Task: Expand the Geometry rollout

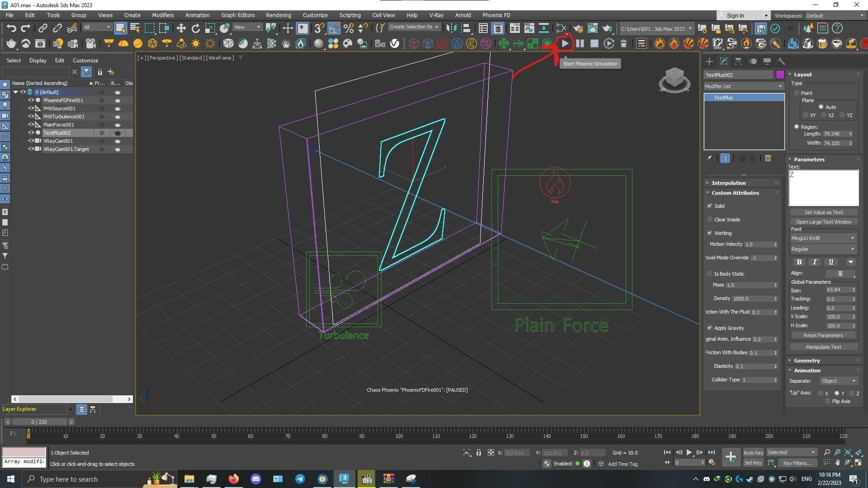Action: click(807, 361)
